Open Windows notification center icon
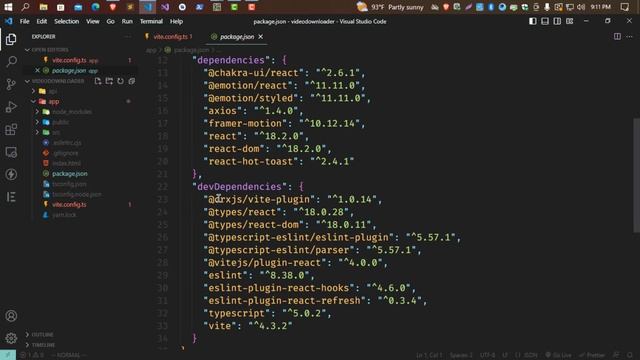The height and width of the screenshot is (360, 640). click(624, 7)
